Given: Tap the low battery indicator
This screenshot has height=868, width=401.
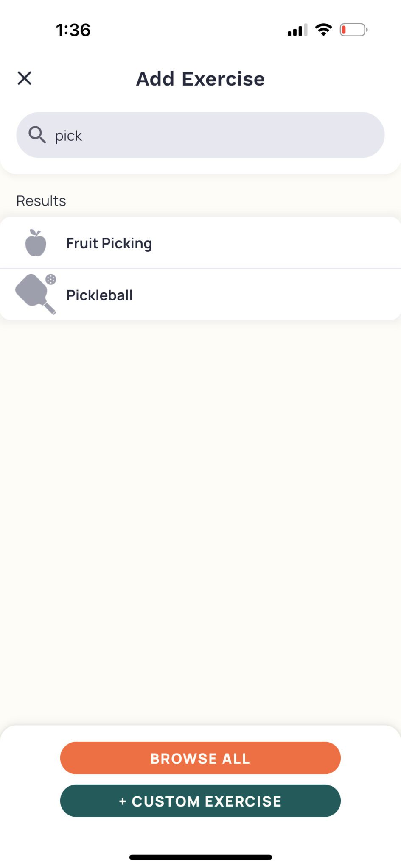Looking at the screenshot, I should coord(353,30).
